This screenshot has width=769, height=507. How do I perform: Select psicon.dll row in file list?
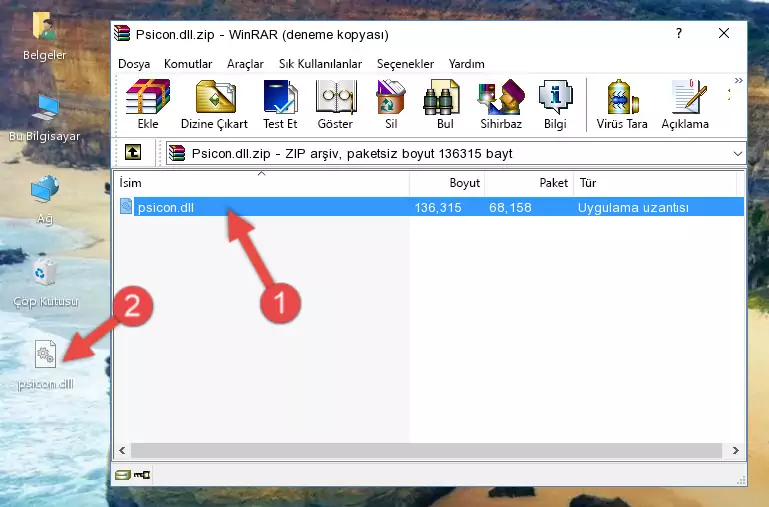(x=432, y=207)
